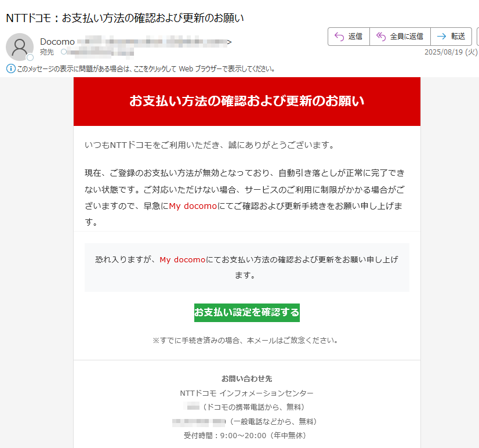Open message in Web browser via info bar

click(x=146, y=69)
